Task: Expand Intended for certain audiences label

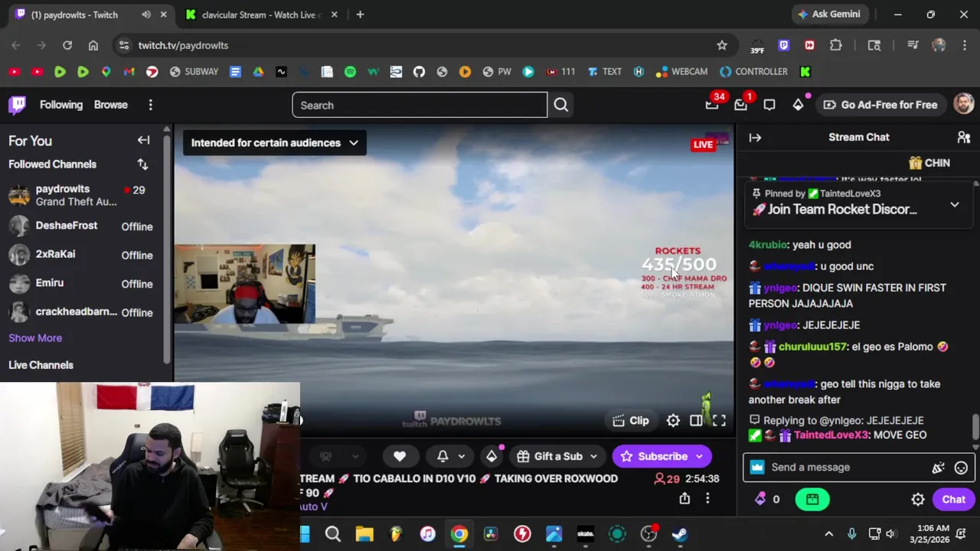Action: [x=274, y=142]
